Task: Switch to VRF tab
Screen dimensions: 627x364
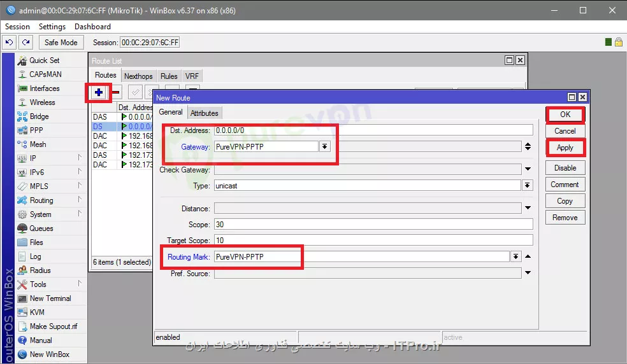Action: (x=192, y=76)
